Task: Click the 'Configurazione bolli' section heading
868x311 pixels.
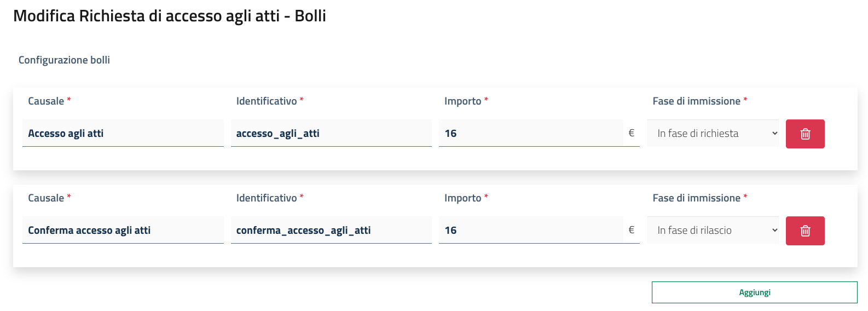Action: coord(64,60)
